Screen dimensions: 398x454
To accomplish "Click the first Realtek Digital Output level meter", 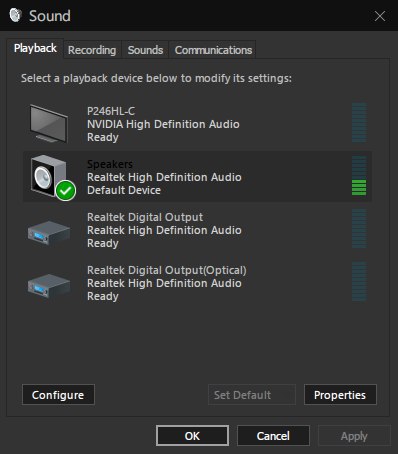I will pos(359,229).
